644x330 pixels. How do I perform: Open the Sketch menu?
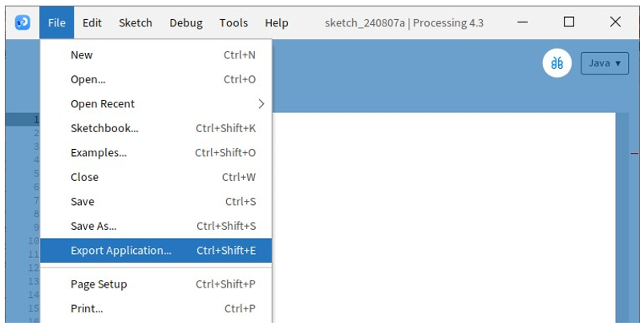136,23
